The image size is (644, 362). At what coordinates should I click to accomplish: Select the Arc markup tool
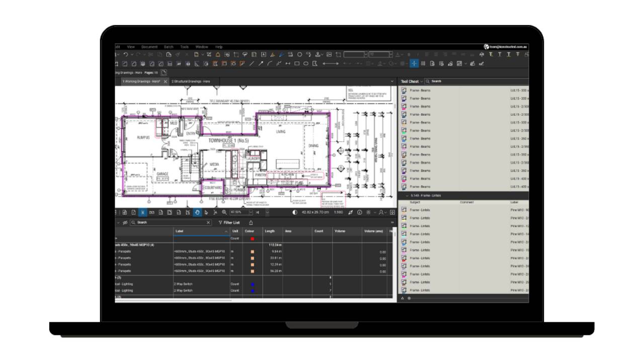pos(270,63)
